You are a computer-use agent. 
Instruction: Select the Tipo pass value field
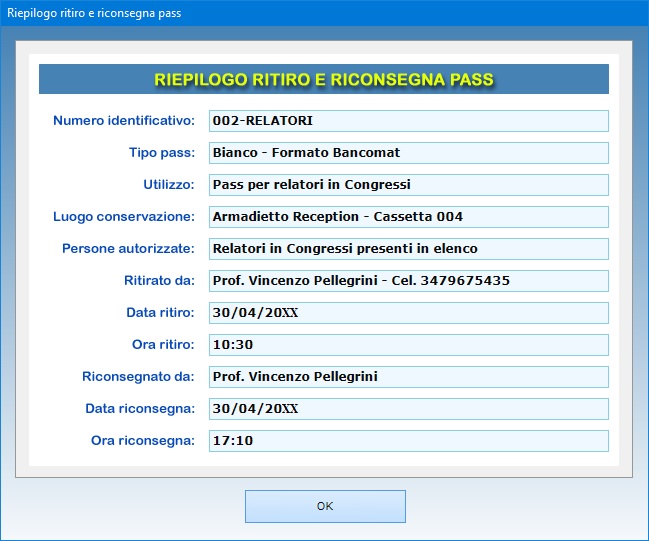click(408, 153)
